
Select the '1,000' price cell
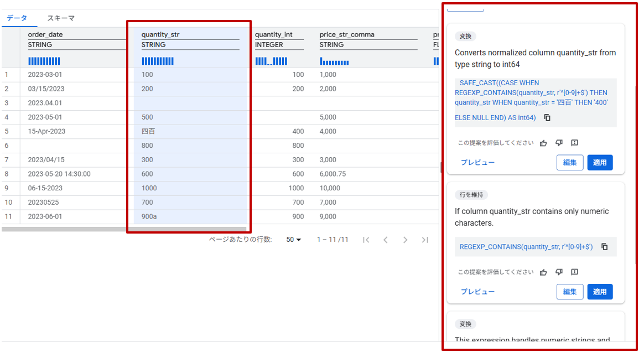point(328,75)
